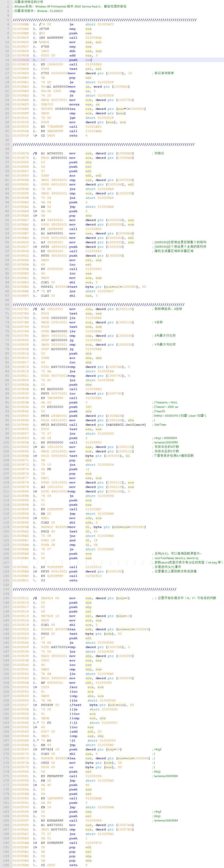The image size is (224, 868).
Task: Click call target 01003512 at line 128
Action: coord(94,567)
